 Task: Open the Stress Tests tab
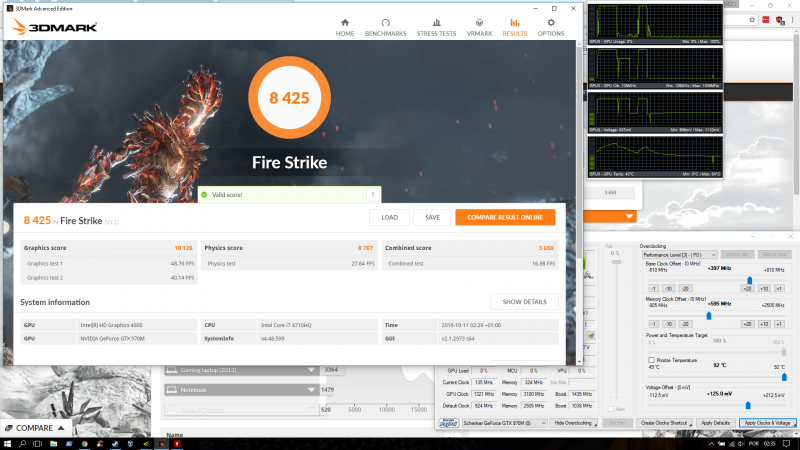click(x=436, y=28)
